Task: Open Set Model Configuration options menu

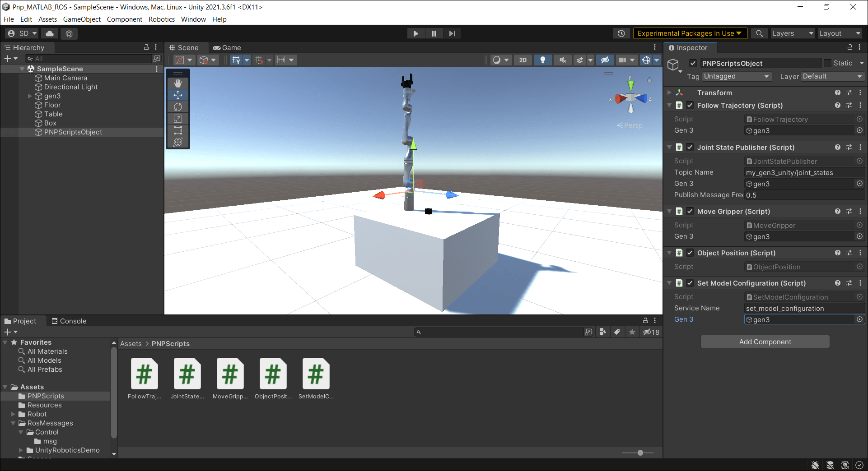Action: click(x=860, y=283)
